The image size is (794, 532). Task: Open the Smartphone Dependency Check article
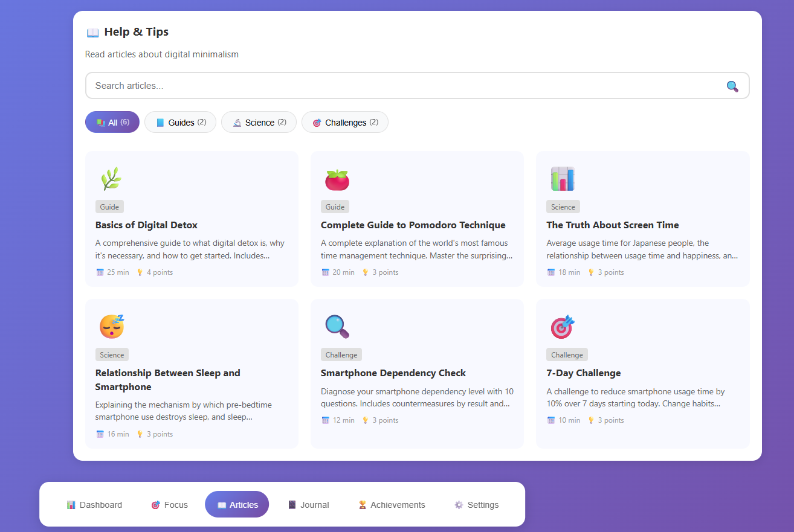[x=417, y=373]
